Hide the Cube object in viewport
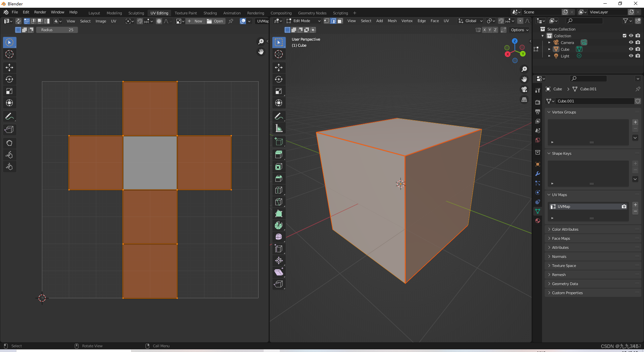The image size is (644, 352). coord(631,49)
